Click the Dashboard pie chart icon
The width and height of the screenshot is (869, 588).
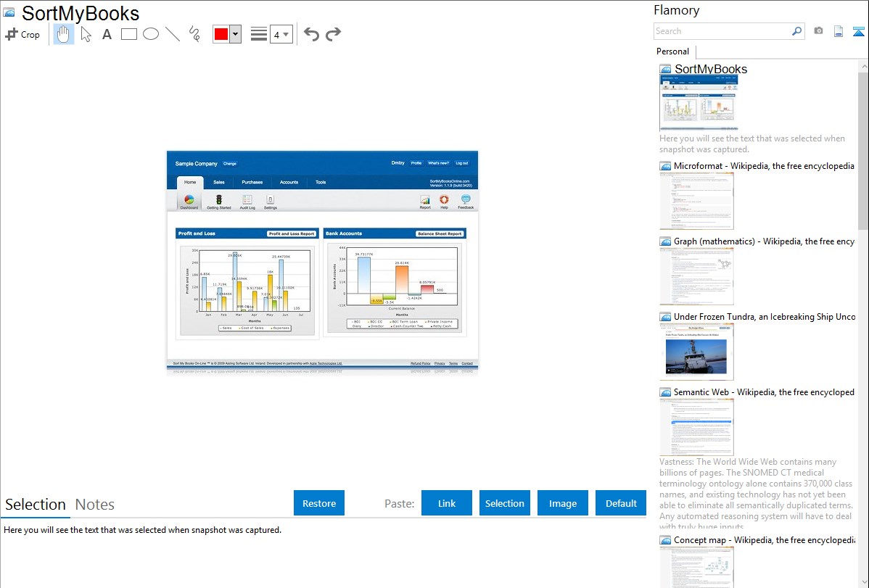189,201
